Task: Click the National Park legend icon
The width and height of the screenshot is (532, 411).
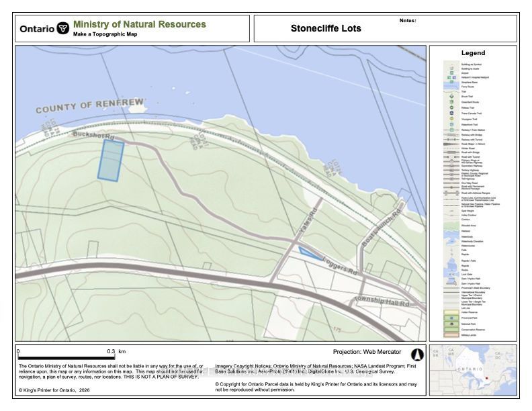Action: click(x=451, y=324)
